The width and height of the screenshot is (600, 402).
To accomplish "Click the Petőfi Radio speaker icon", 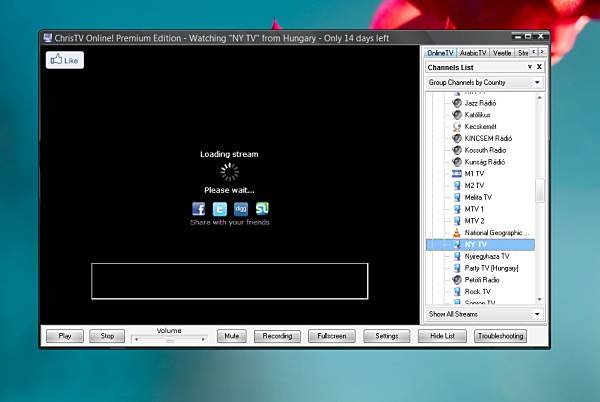I will 457,280.
